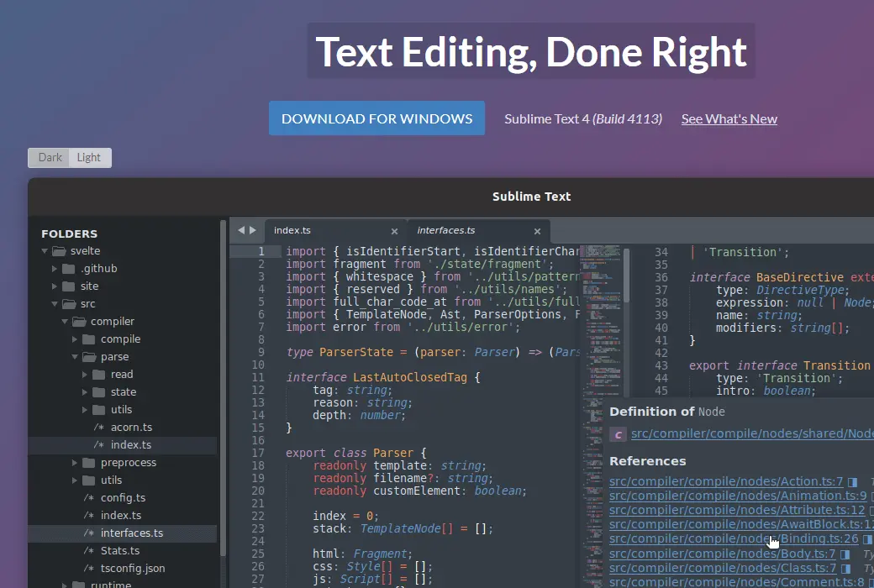874x588 pixels.
Task: Click the compile folder icon
Action: click(x=88, y=339)
